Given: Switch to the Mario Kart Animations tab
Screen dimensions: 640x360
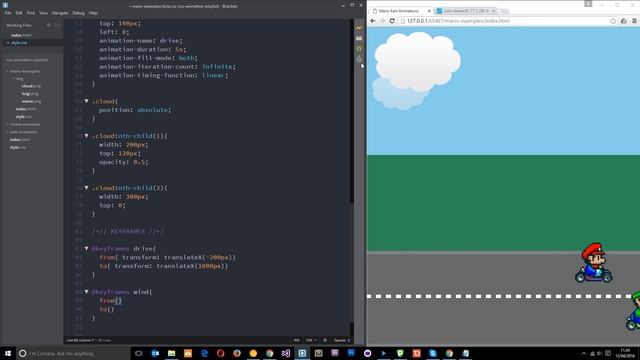Looking at the screenshot, I should [400, 11].
